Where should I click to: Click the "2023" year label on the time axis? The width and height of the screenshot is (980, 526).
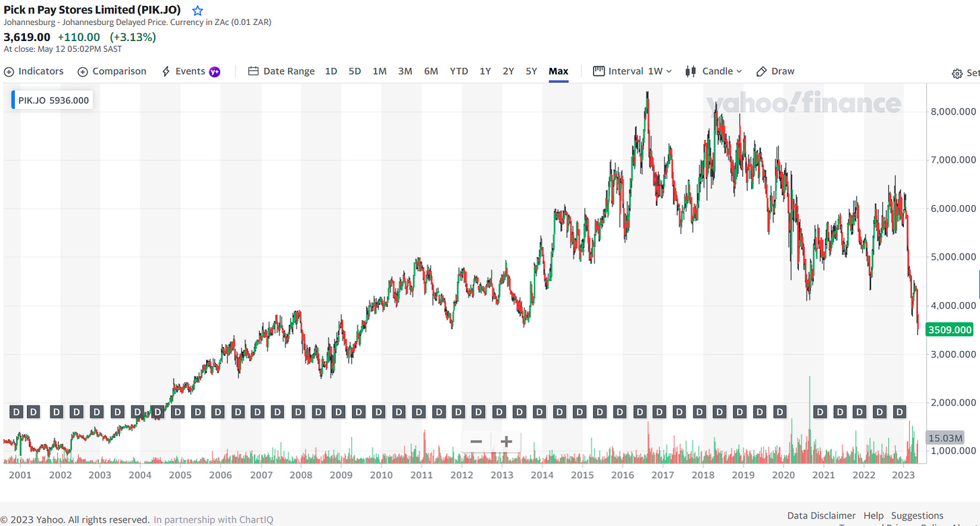click(904, 475)
